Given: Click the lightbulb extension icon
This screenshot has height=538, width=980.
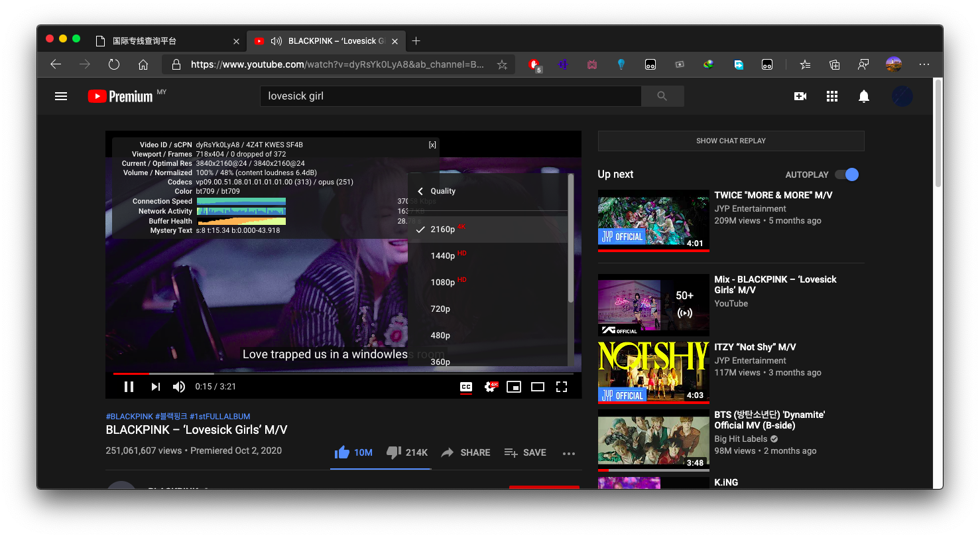Looking at the screenshot, I should click(621, 64).
